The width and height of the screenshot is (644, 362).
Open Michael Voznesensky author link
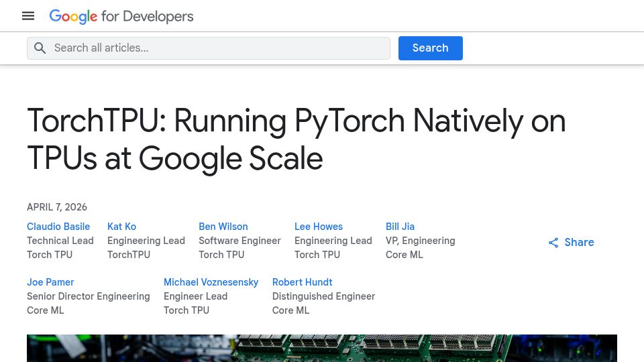click(x=211, y=282)
